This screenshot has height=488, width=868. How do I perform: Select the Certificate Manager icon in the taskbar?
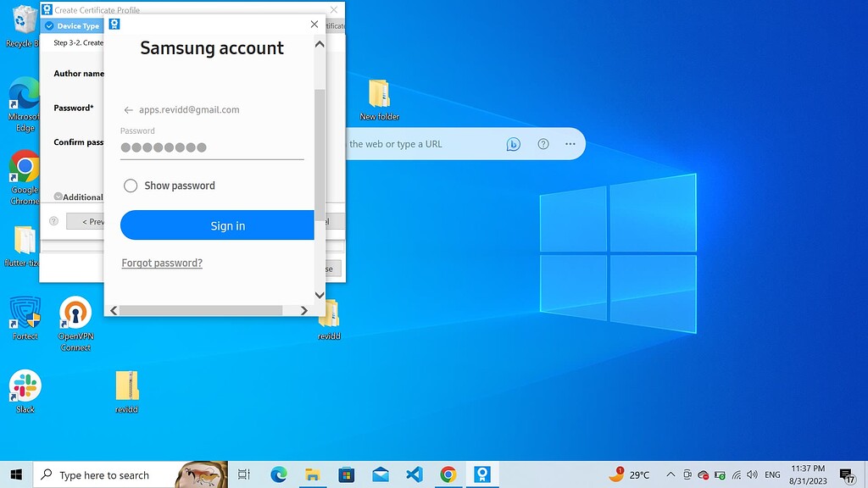coord(482,474)
